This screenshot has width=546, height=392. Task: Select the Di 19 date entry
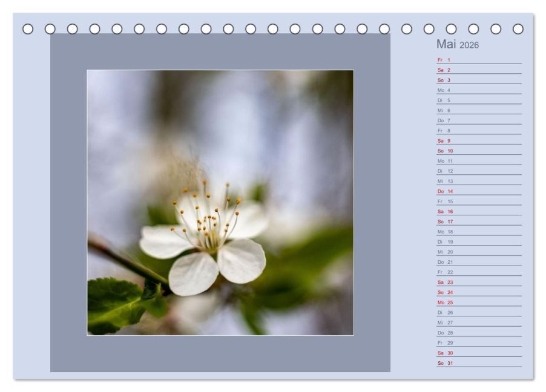click(478, 242)
